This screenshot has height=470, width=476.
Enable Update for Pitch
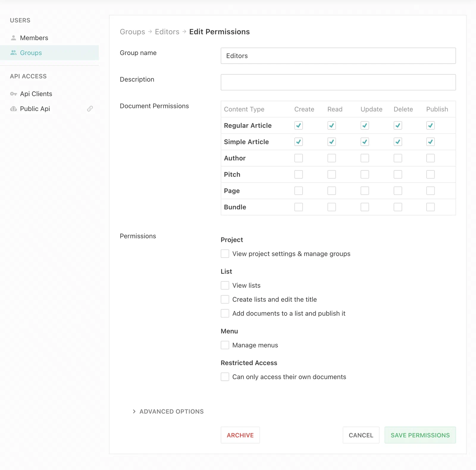(x=365, y=174)
